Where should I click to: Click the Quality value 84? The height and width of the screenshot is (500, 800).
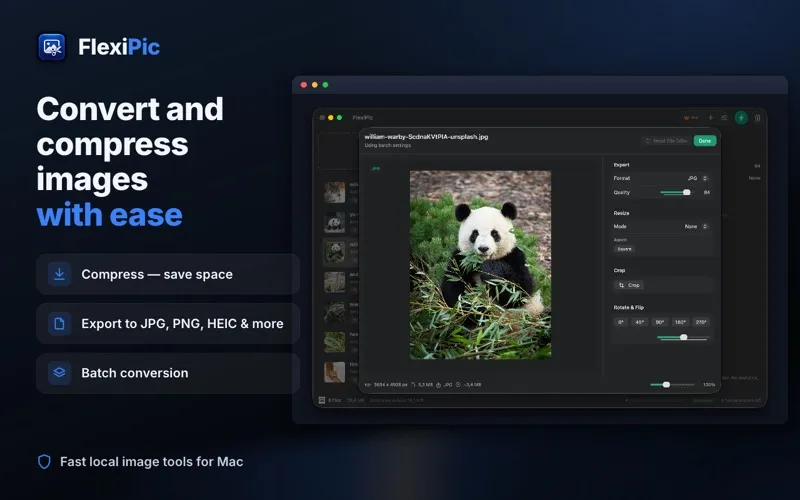tap(707, 192)
